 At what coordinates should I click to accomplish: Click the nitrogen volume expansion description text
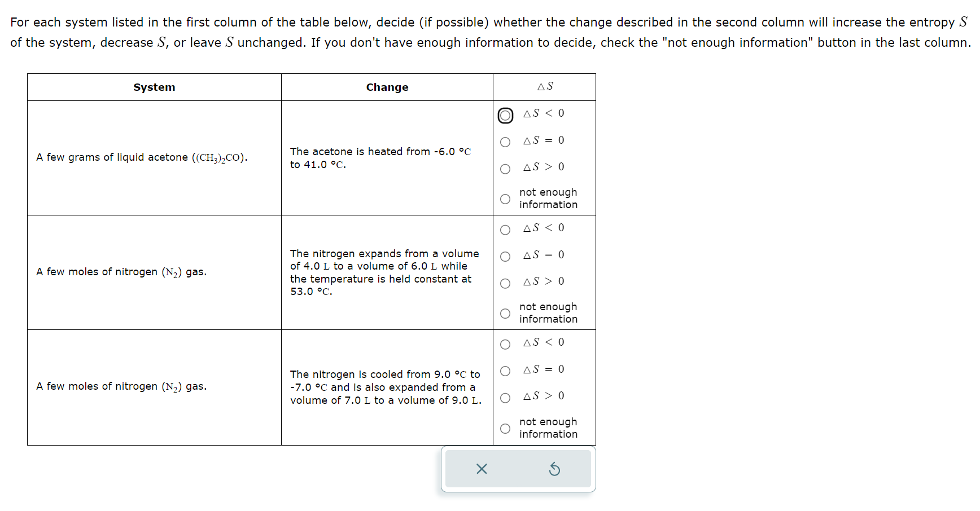click(x=384, y=272)
